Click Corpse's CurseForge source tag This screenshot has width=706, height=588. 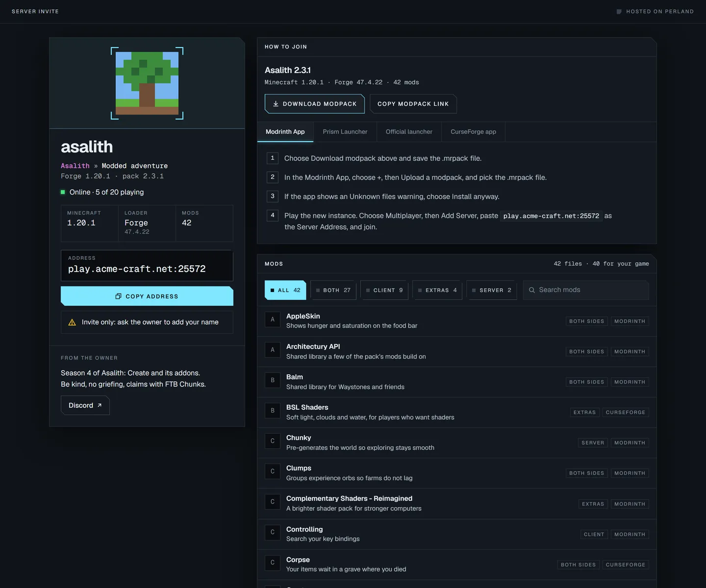point(626,565)
